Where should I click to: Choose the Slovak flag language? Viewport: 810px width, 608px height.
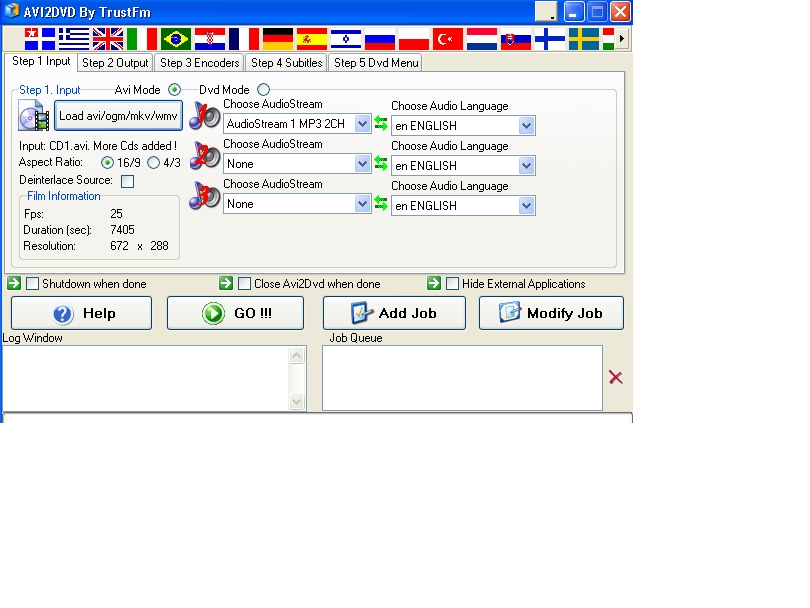516,39
